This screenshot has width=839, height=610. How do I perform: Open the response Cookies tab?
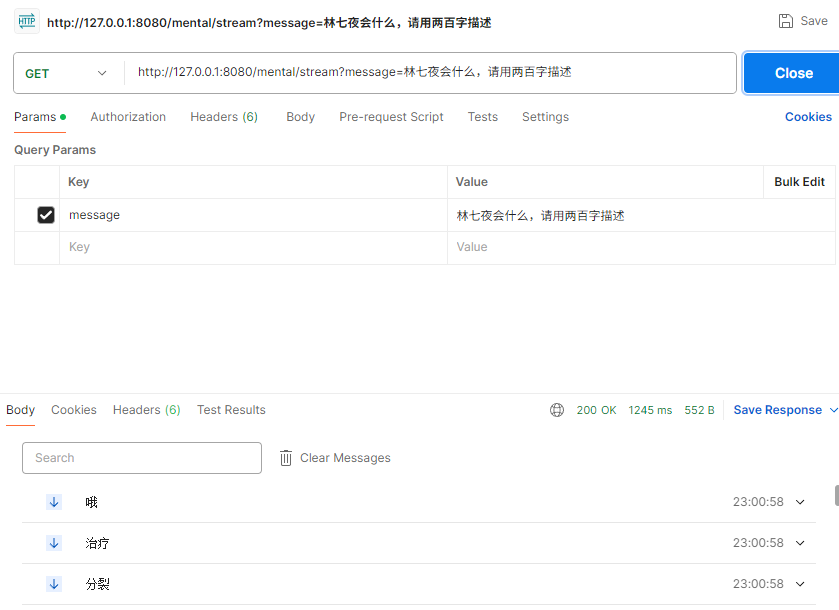pyautogui.click(x=74, y=410)
